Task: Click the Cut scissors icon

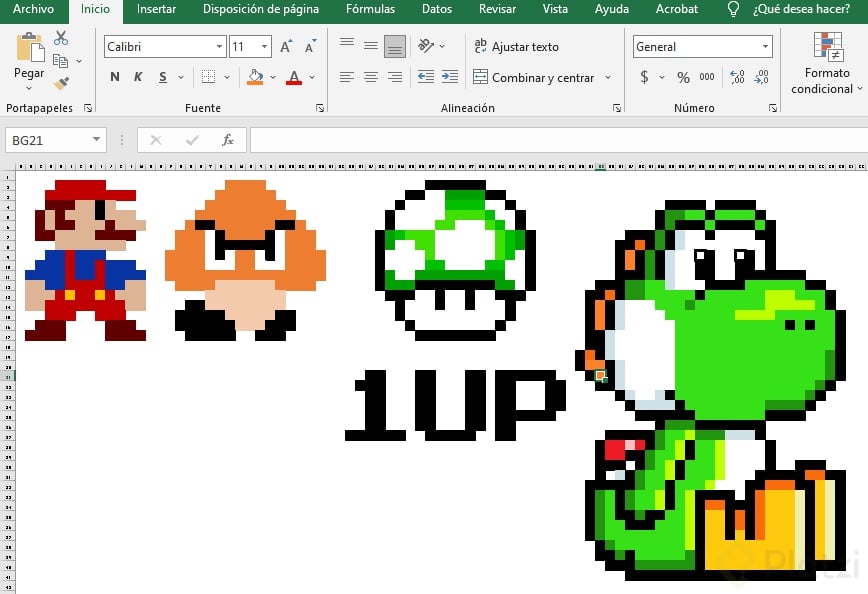Action: 61,38
